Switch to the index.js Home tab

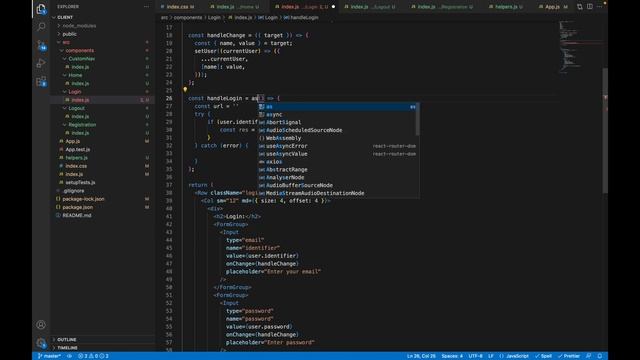coord(235,7)
